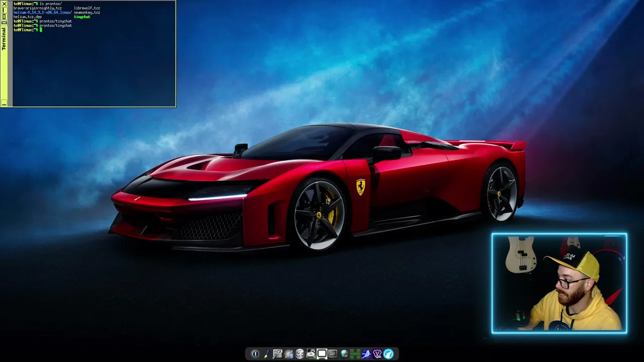Select the librewolf.tcz file name in terminal
The width and height of the screenshot is (644, 362).
[x=87, y=8]
